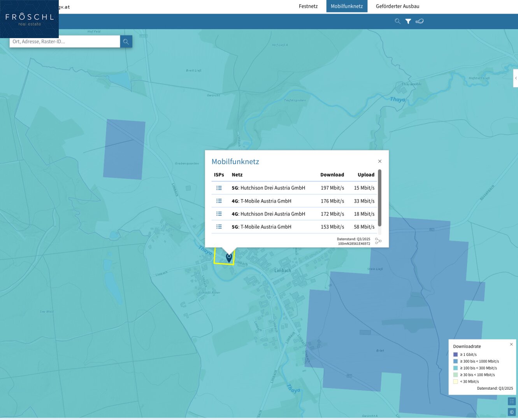Click the map layers icon beside the filter

(420, 21)
